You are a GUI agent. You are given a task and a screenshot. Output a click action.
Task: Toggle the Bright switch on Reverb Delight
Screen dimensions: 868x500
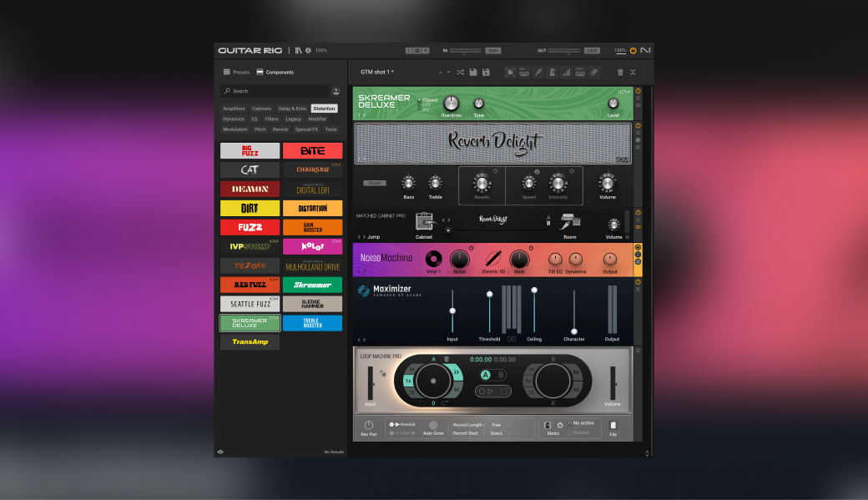(375, 183)
